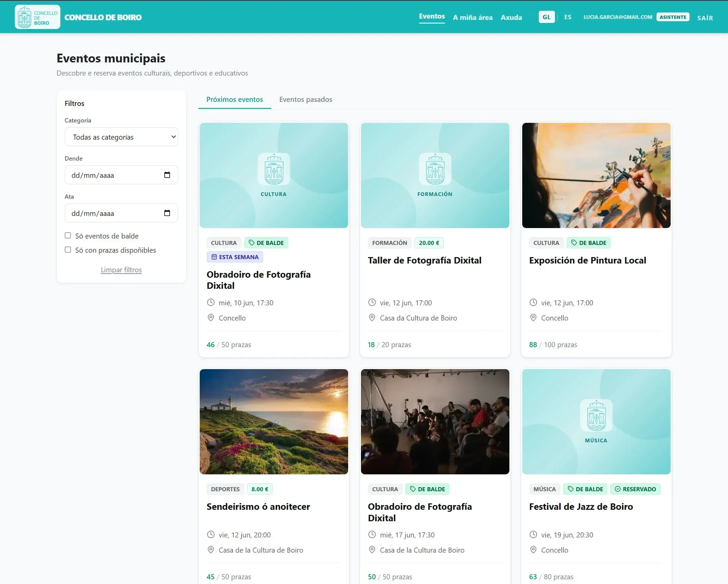Click location pin on Exposición de Pintura card
The height and width of the screenshot is (584, 728).
(533, 318)
